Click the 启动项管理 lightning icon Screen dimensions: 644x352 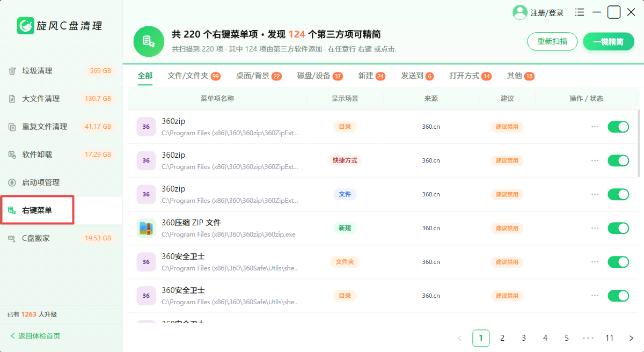pos(12,182)
